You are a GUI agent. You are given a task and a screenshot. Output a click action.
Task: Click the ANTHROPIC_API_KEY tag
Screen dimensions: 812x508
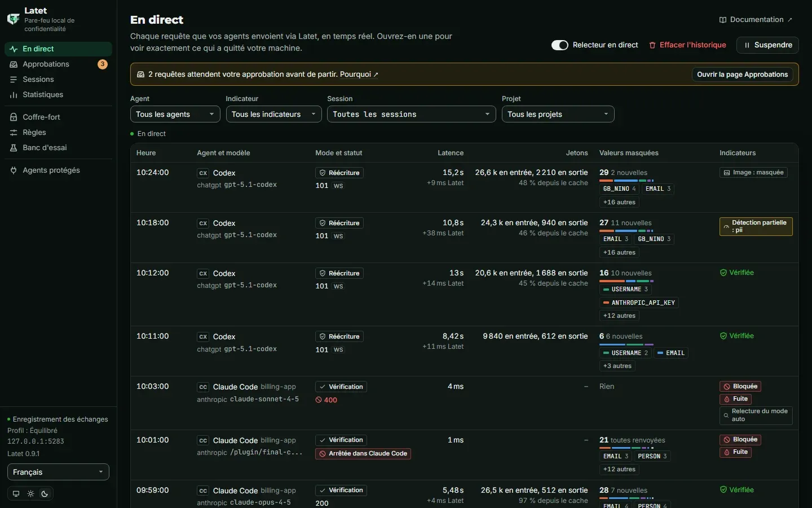pos(639,303)
